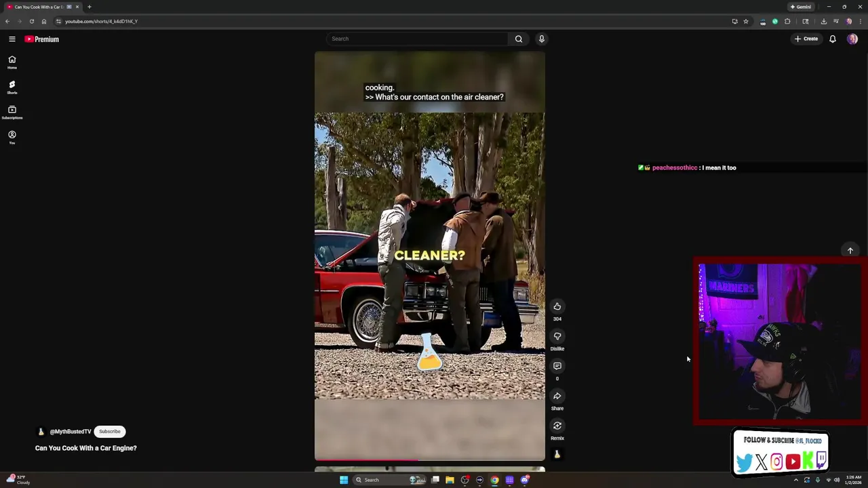868x488 pixels.
Task: Seek using the Short's red progress bar
Action: pyautogui.click(x=429, y=460)
